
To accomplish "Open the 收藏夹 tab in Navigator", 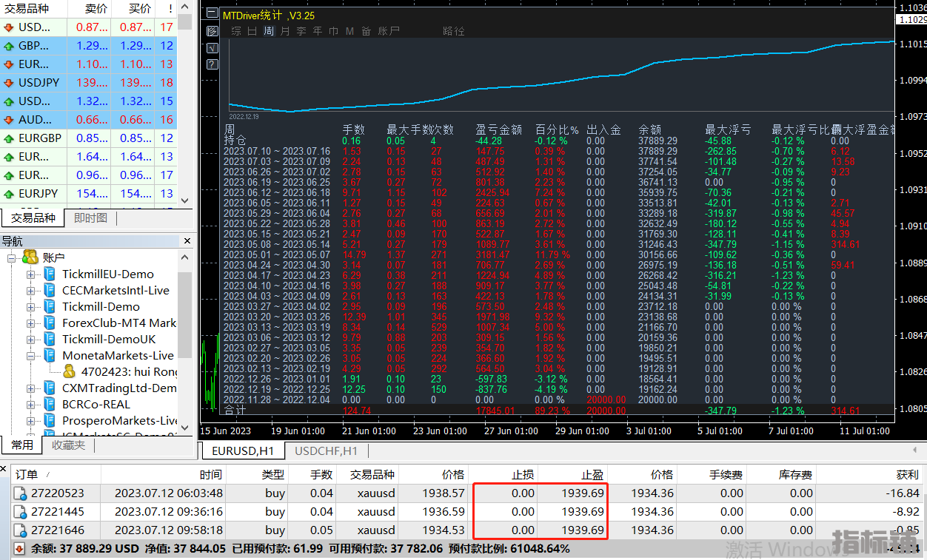I will [68, 445].
